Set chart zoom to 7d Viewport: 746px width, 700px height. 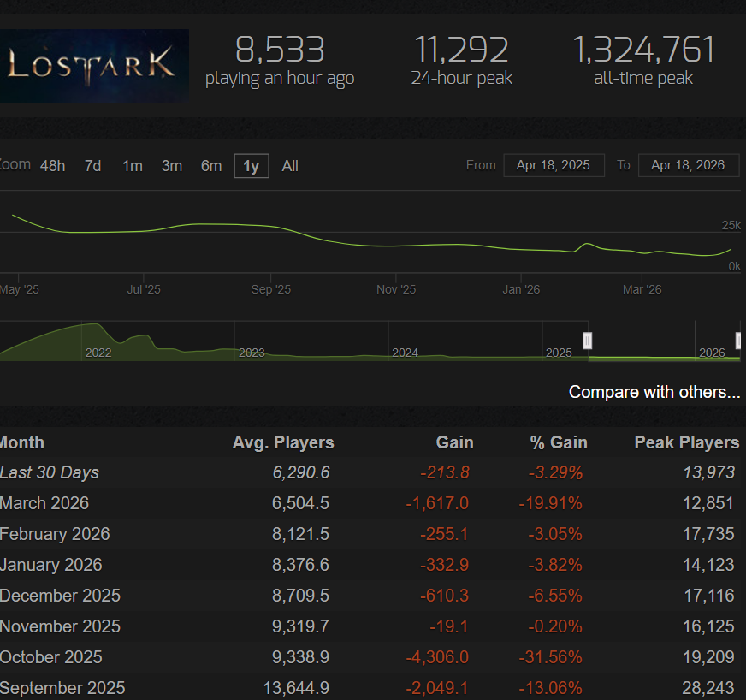pyautogui.click(x=92, y=166)
